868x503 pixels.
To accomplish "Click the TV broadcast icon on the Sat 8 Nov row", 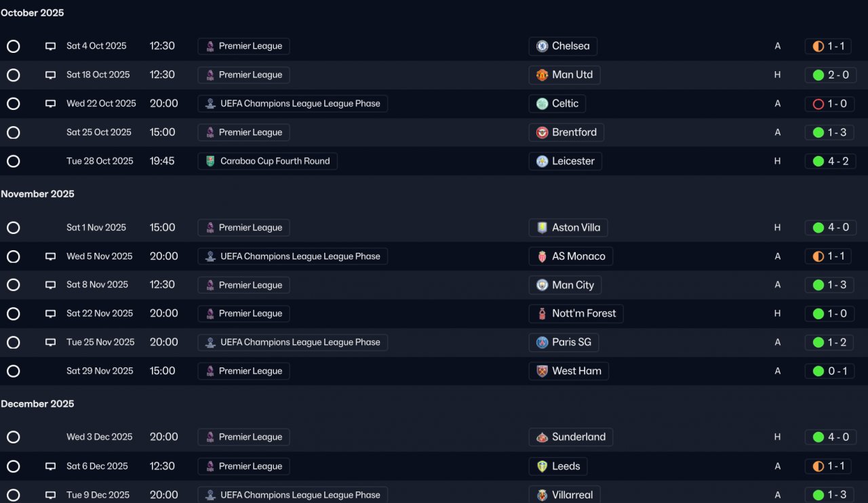I will (50, 285).
